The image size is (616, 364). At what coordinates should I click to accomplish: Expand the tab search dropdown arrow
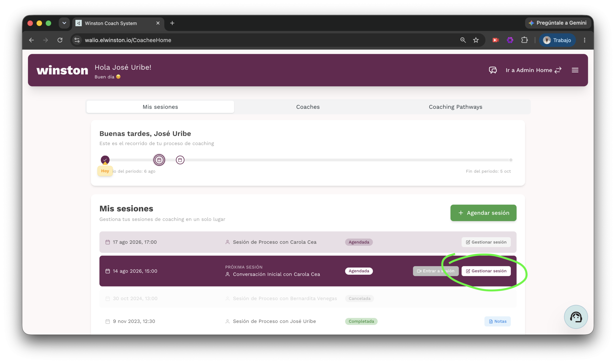64,23
